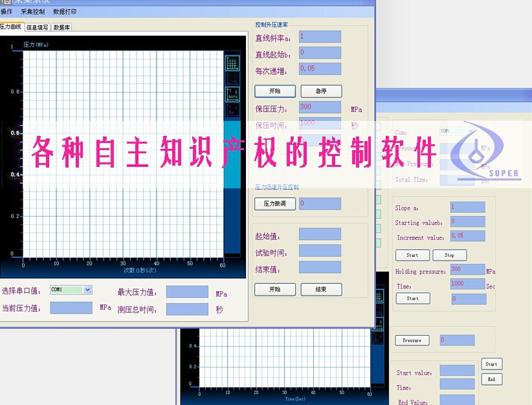Viewport: 532px width, 405px height.
Task: Click the Pressure button in English window
Action: (412, 340)
